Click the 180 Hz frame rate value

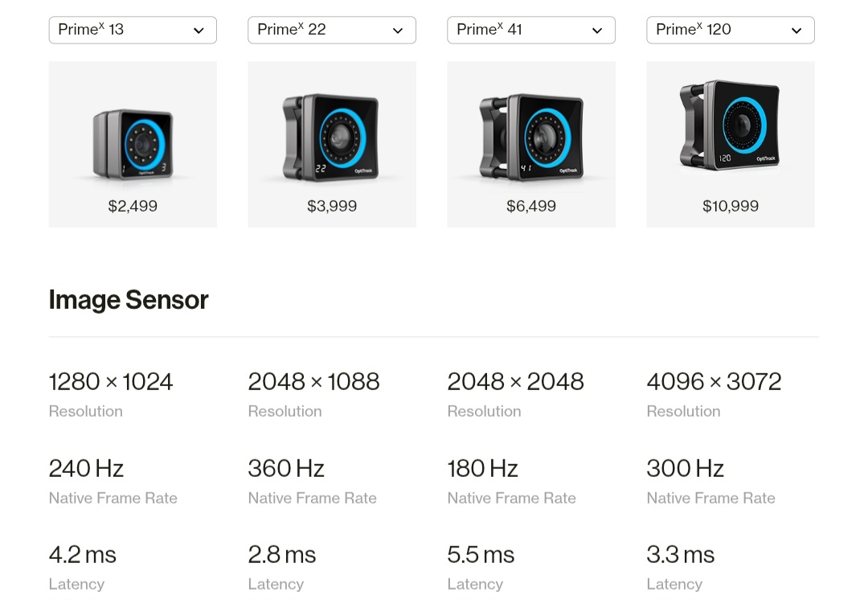pos(482,468)
